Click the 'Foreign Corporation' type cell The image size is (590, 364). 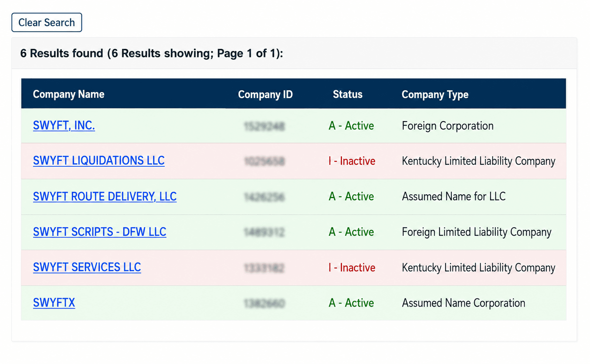click(x=448, y=126)
